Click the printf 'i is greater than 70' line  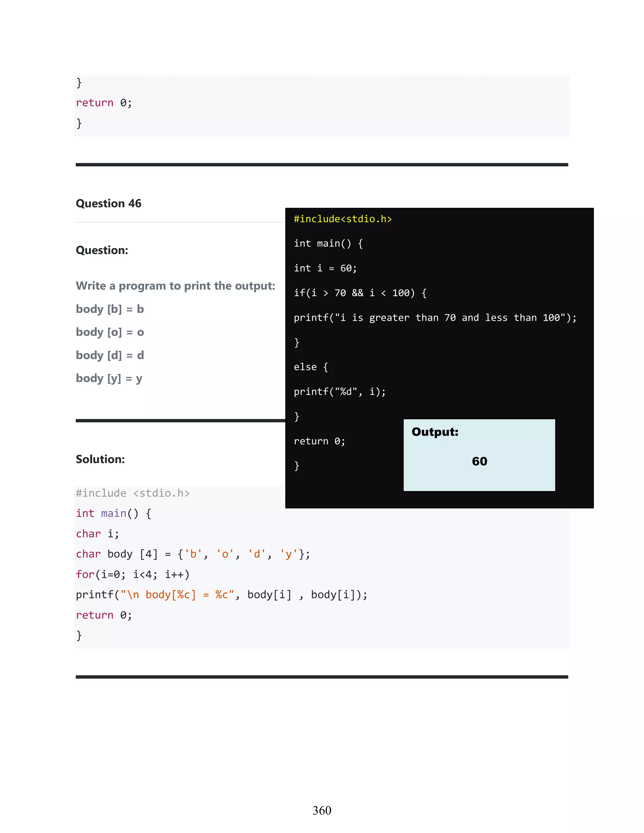click(x=435, y=318)
